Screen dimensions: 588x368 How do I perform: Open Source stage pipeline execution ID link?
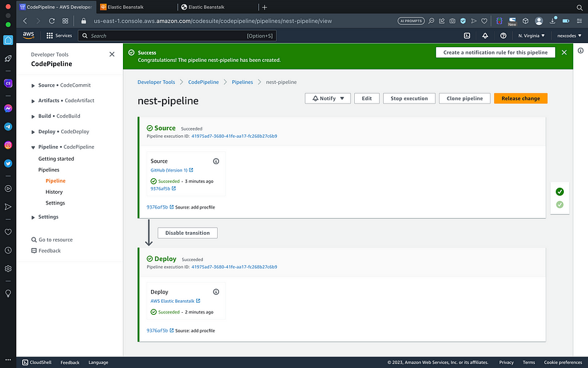(234, 137)
